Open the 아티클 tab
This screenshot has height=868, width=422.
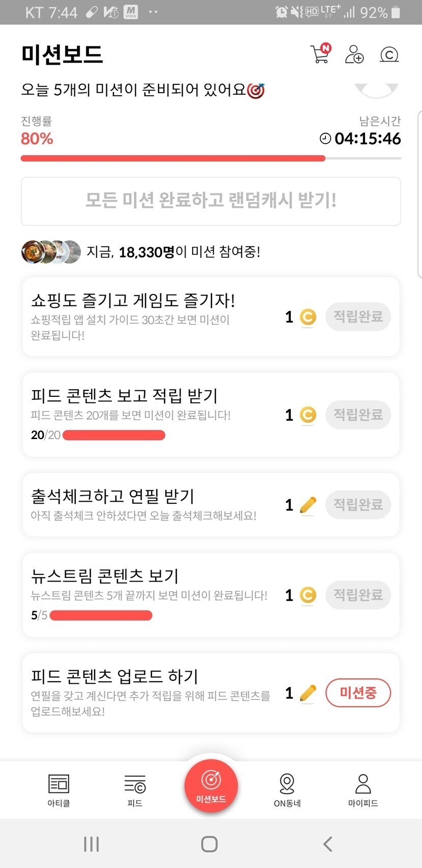click(x=58, y=790)
